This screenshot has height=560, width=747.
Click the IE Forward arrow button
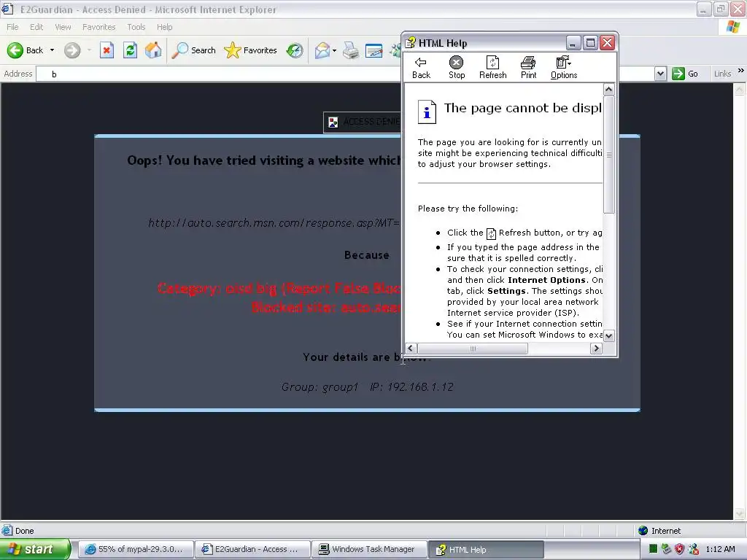click(x=72, y=50)
